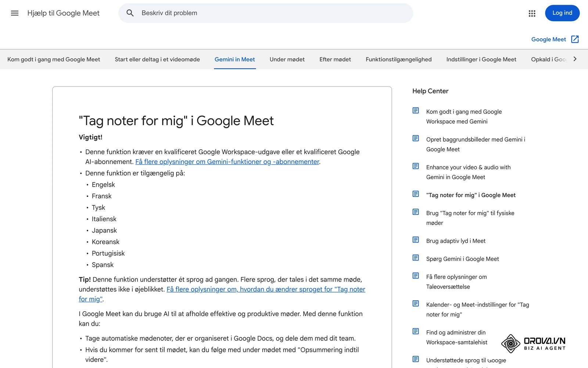This screenshot has width=588, height=368.
Task: Open "Kalender- og Meet-indstillinger for Tag noter for mig" article
Action: tap(477, 309)
